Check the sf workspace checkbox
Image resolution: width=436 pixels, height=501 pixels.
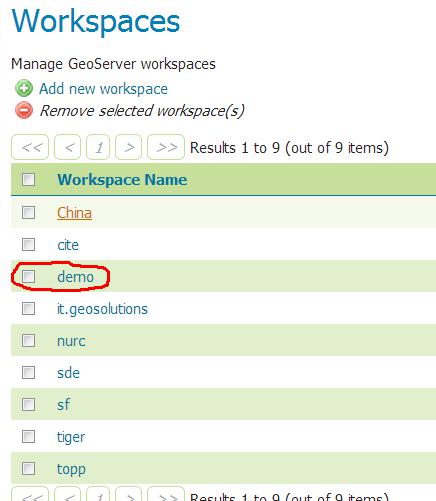(28, 405)
